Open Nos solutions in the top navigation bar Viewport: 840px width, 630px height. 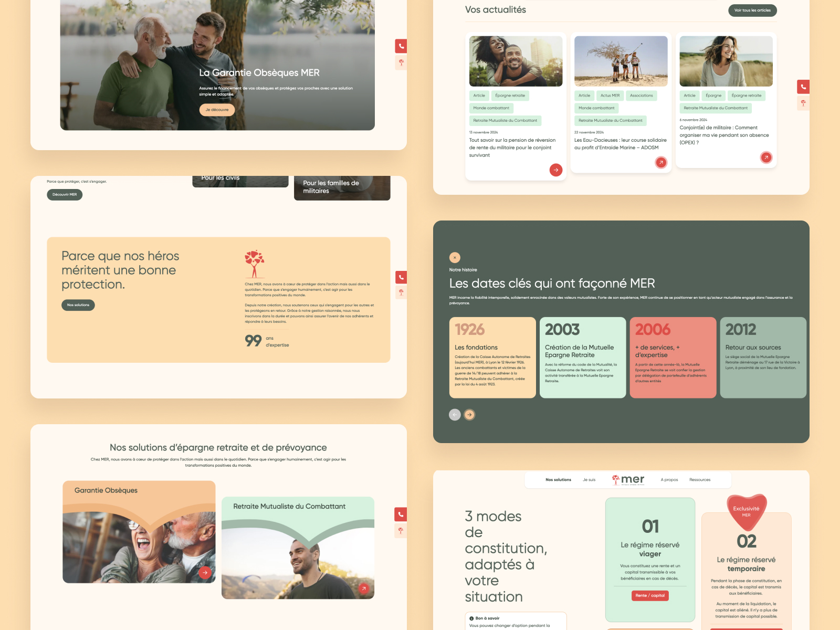(x=558, y=480)
